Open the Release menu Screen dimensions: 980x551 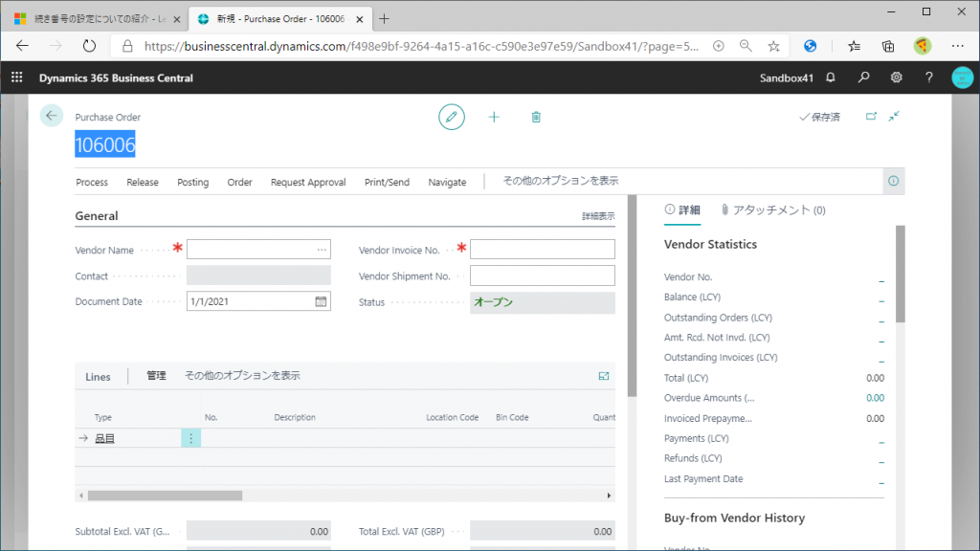pos(143,182)
